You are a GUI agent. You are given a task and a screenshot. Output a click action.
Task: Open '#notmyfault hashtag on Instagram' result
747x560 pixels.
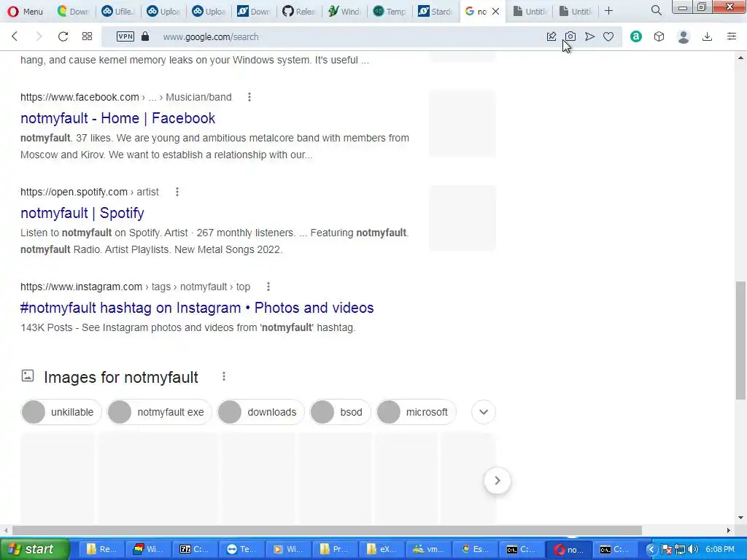coord(197,308)
